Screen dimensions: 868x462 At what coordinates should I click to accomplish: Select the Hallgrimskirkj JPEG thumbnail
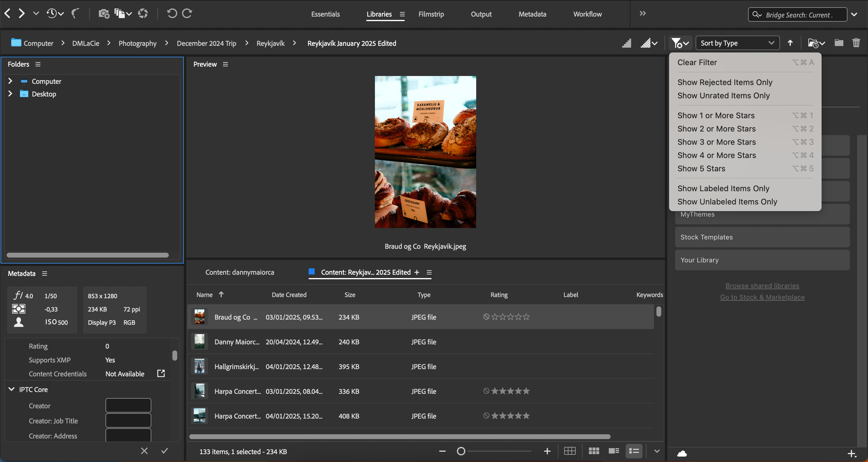pos(199,366)
